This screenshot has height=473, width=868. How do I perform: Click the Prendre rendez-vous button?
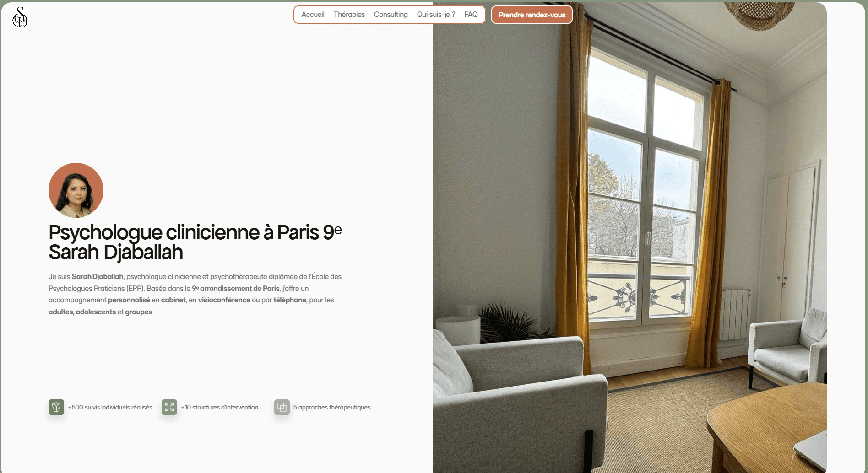pyautogui.click(x=532, y=15)
